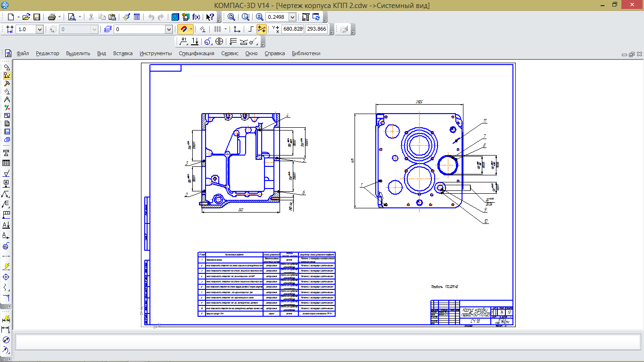Image resolution: width=644 pixels, height=362 pixels.
Task: Expand the print preview arrow
Action: (80, 16)
